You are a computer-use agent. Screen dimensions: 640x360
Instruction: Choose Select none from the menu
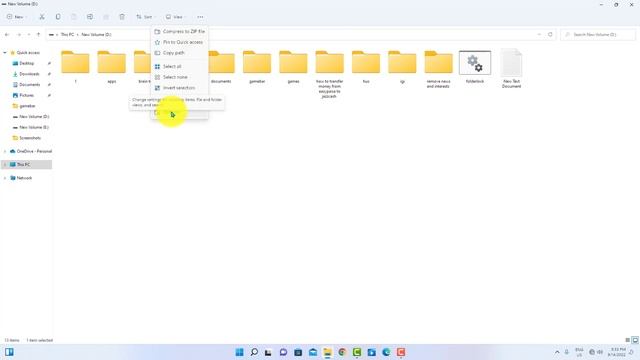(180, 77)
